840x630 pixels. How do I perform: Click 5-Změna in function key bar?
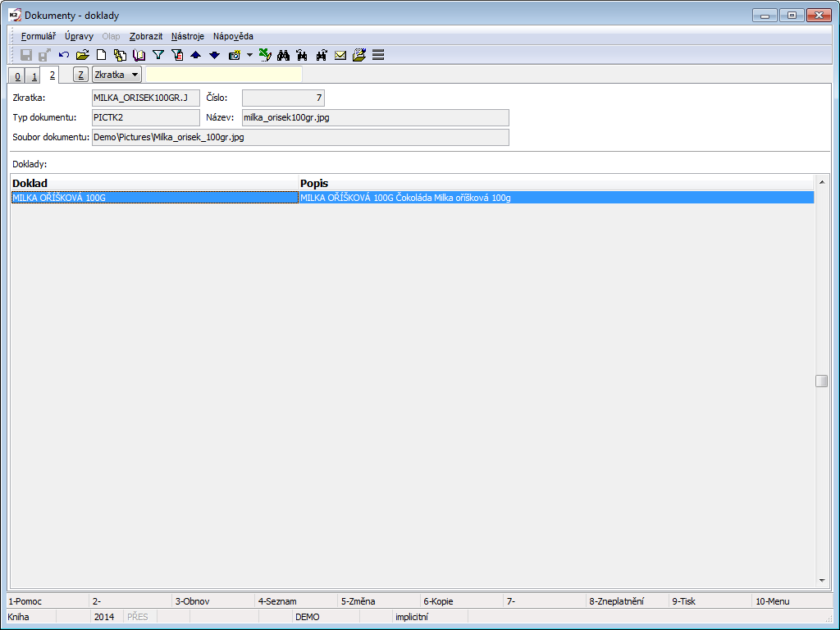point(381,601)
